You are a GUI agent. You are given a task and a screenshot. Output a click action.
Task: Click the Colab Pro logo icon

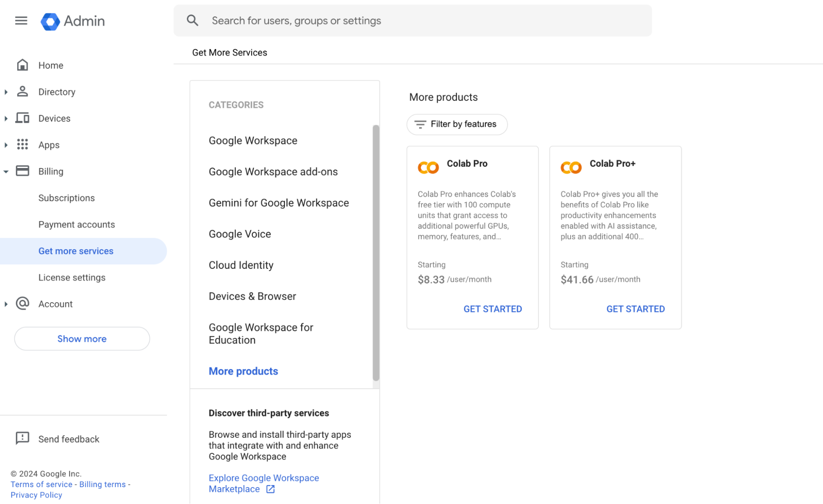(x=428, y=168)
